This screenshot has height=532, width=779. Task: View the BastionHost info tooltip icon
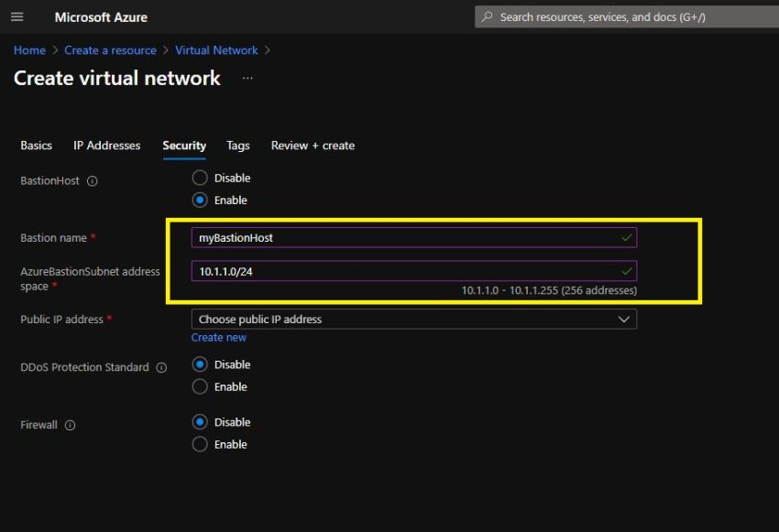coord(93,180)
